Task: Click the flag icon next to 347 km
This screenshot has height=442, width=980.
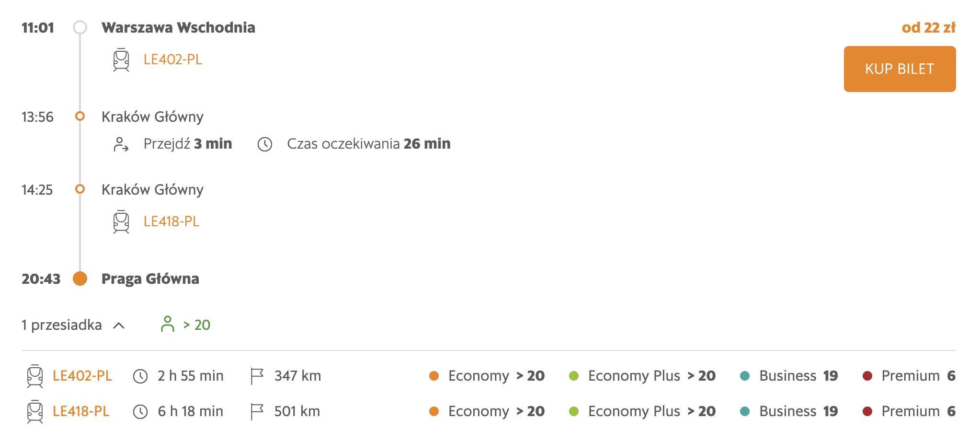Action: pyautogui.click(x=257, y=376)
